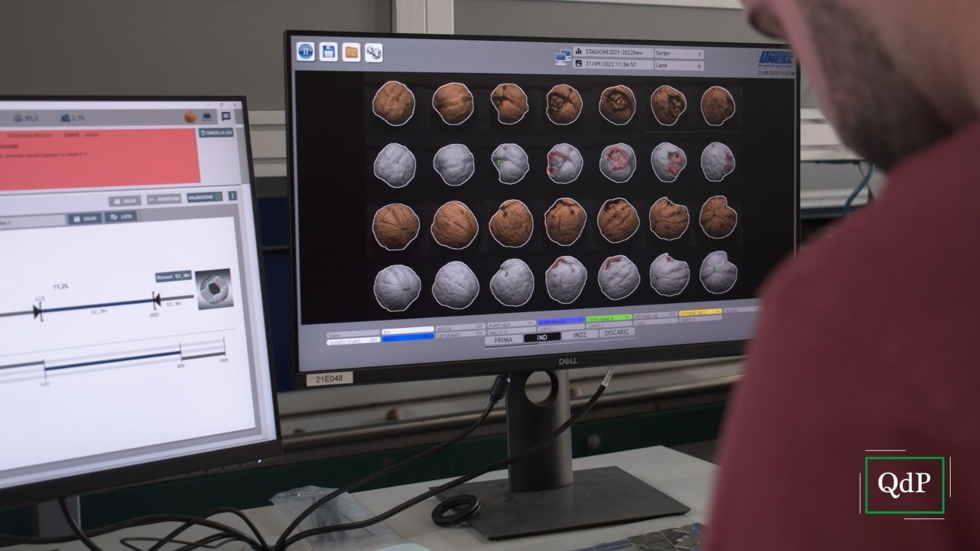The width and height of the screenshot is (980, 551).
Task: Click the RIPRISTINA button
Action: [164, 199]
